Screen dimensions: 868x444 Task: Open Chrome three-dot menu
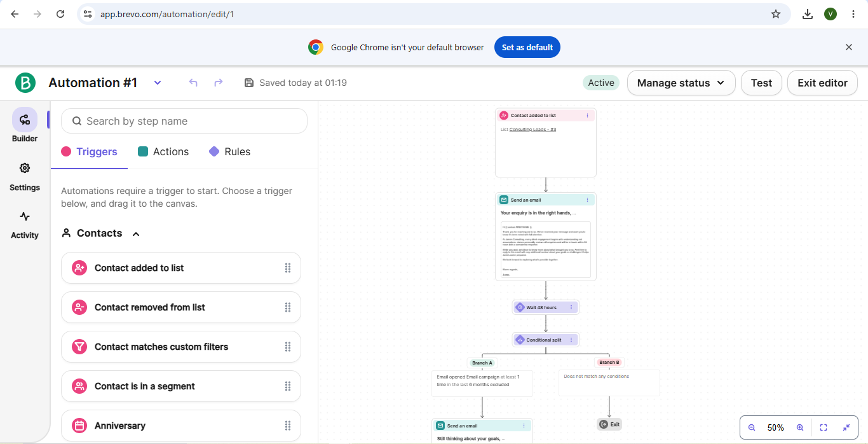[853, 14]
